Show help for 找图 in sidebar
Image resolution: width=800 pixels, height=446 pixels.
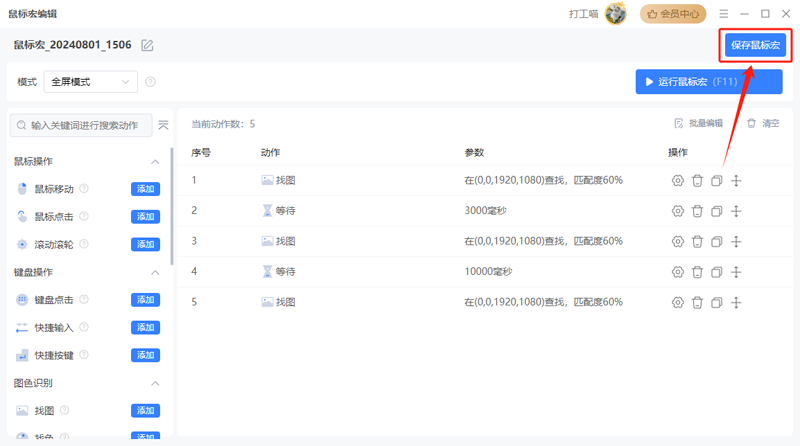coord(65,410)
